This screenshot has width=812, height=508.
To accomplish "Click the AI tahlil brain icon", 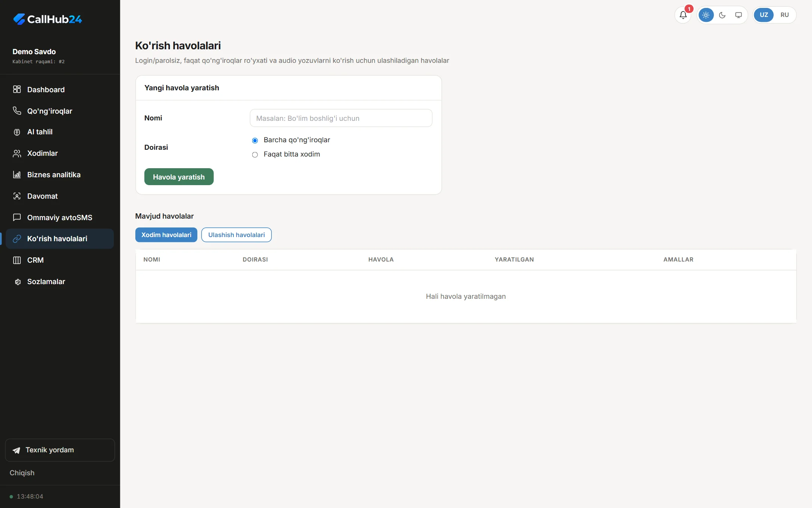I will coord(17,132).
